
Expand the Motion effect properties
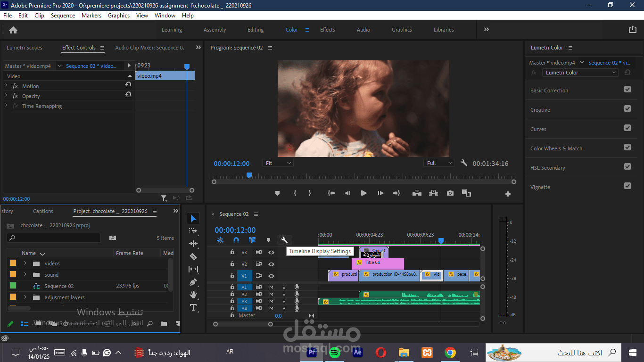(7, 86)
